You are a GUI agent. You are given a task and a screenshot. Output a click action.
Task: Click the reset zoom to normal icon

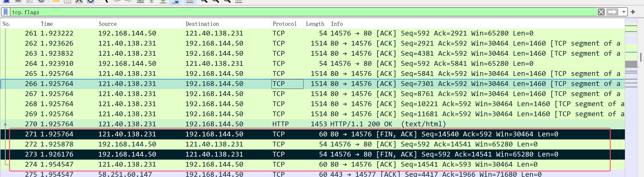coord(227,1)
